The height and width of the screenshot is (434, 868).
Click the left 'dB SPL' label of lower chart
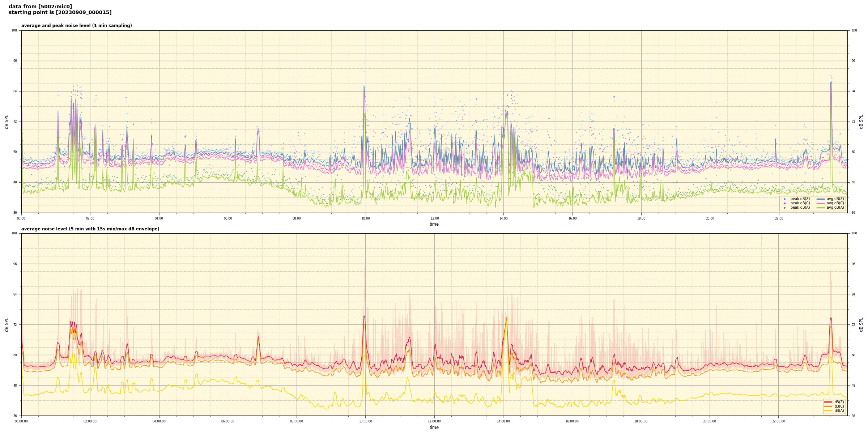(x=7, y=324)
